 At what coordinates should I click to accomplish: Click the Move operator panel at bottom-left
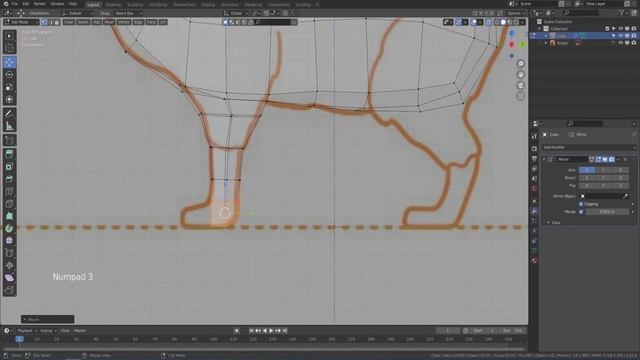(48, 319)
